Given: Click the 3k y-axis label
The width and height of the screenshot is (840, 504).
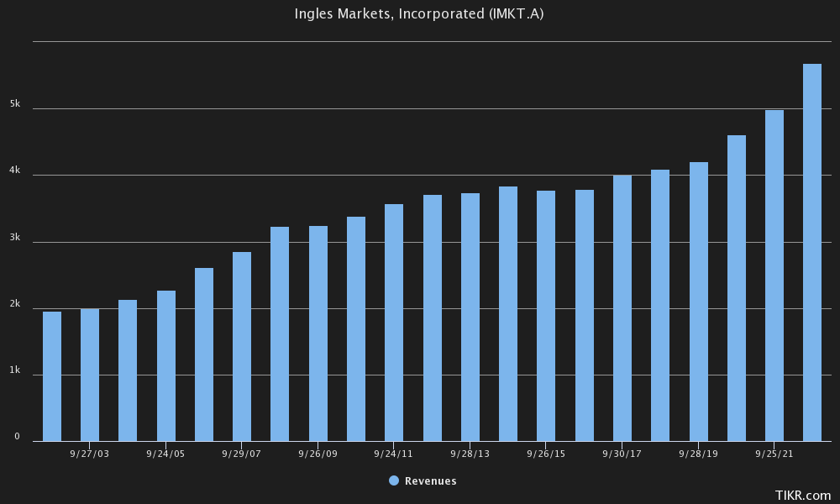Looking at the screenshot, I should 15,237.
